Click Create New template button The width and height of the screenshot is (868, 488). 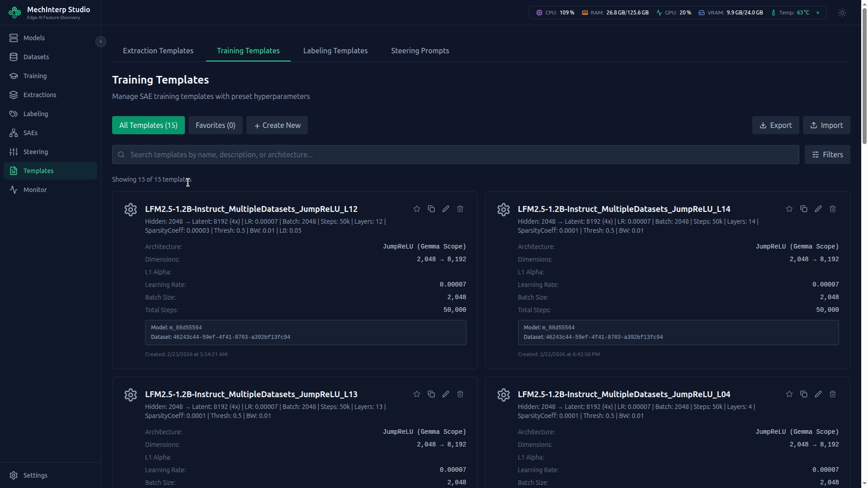[x=277, y=125]
